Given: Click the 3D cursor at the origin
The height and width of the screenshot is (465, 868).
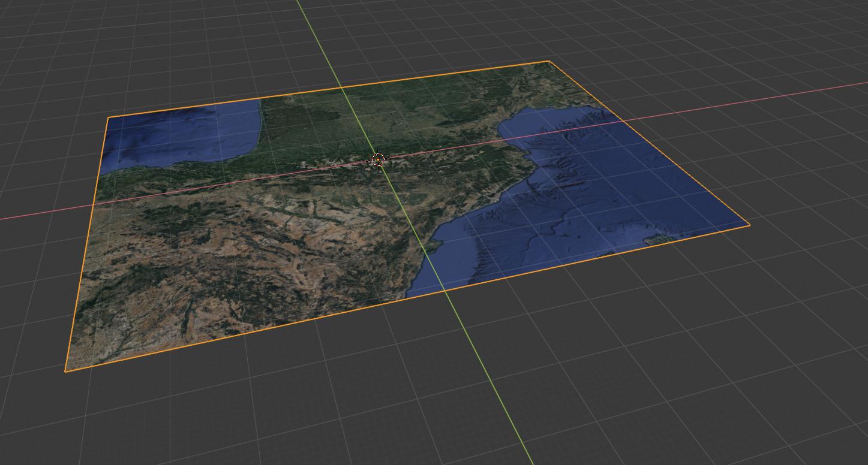Looking at the screenshot, I should (x=378, y=159).
